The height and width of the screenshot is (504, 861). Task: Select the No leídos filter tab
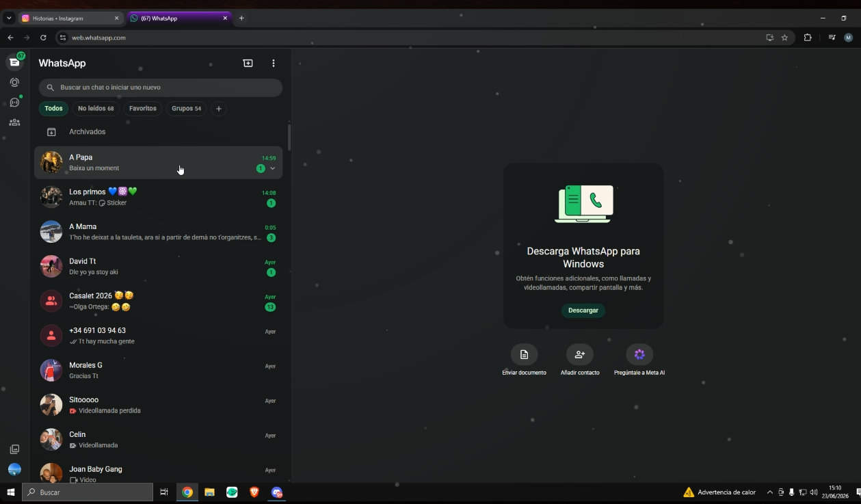[x=96, y=109]
